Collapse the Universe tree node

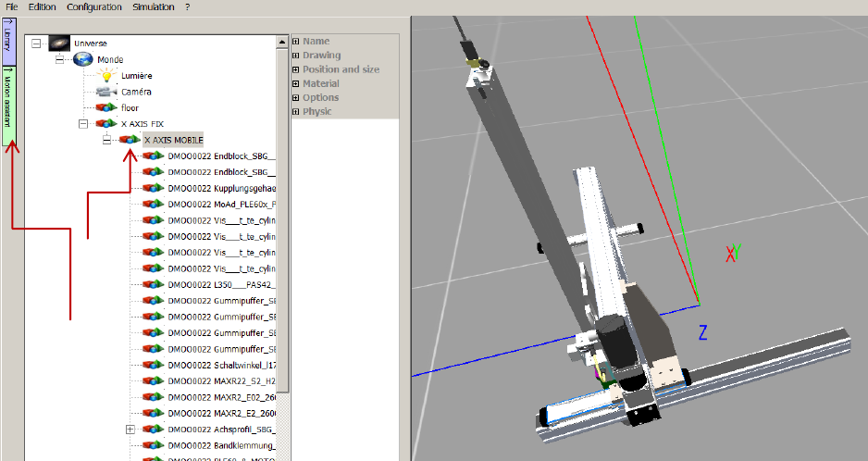tap(37, 43)
